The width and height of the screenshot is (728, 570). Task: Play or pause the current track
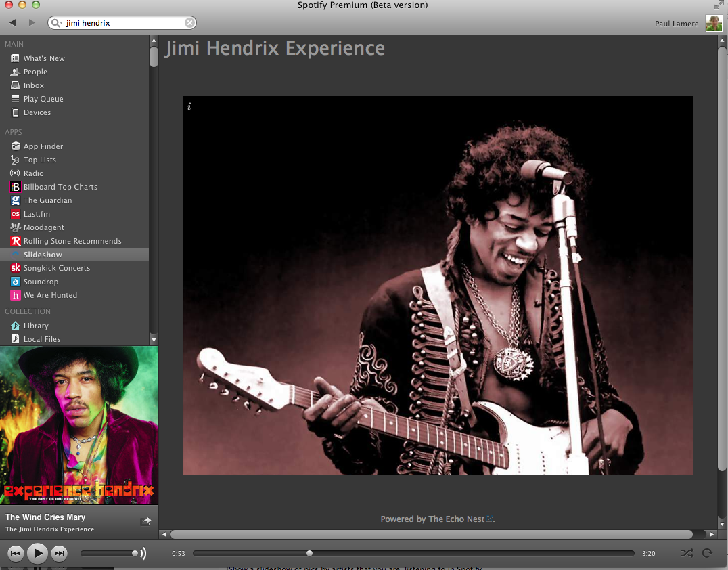[x=38, y=553]
